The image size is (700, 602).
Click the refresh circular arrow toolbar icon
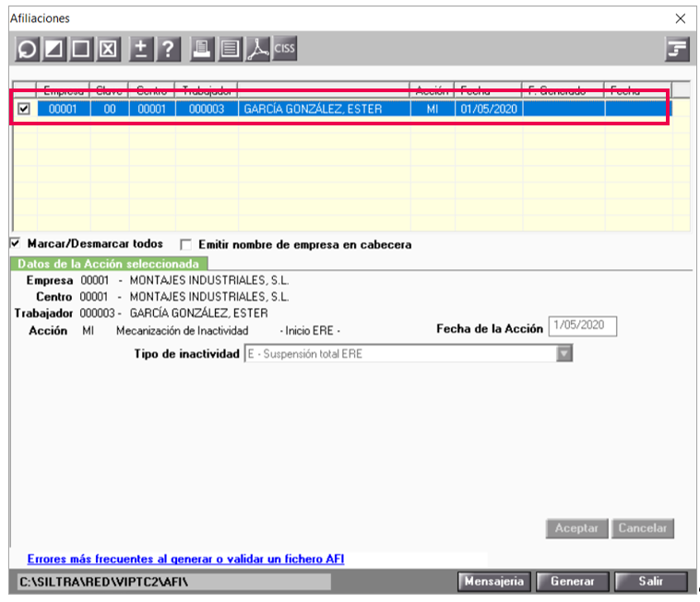tap(28, 49)
